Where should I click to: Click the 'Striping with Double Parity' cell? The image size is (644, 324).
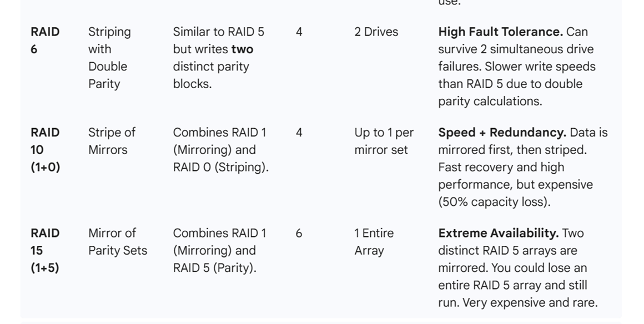[109, 58]
